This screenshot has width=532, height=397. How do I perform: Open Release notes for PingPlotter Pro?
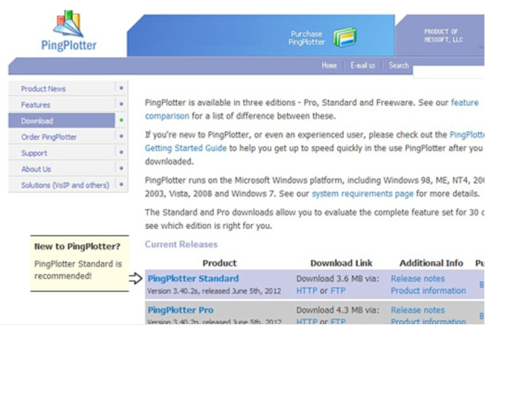[x=418, y=310]
